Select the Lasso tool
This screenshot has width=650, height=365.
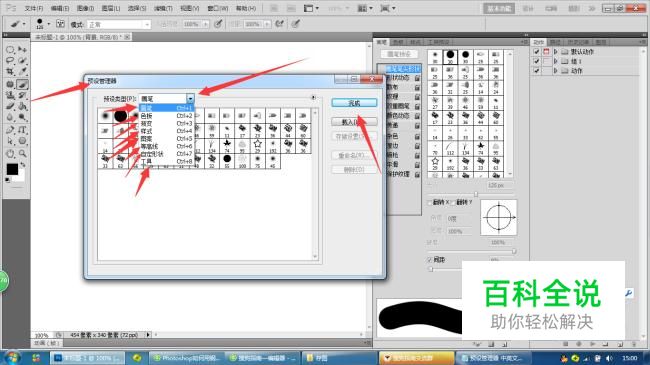(10, 61)
